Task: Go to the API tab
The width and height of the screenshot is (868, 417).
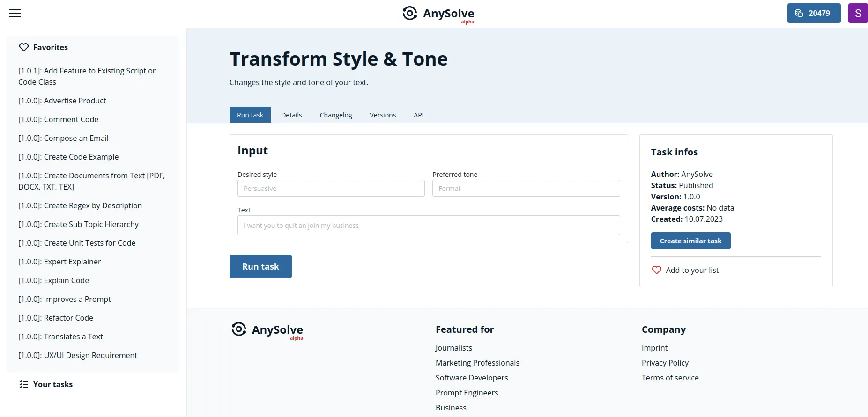Action: coord(418,115)
